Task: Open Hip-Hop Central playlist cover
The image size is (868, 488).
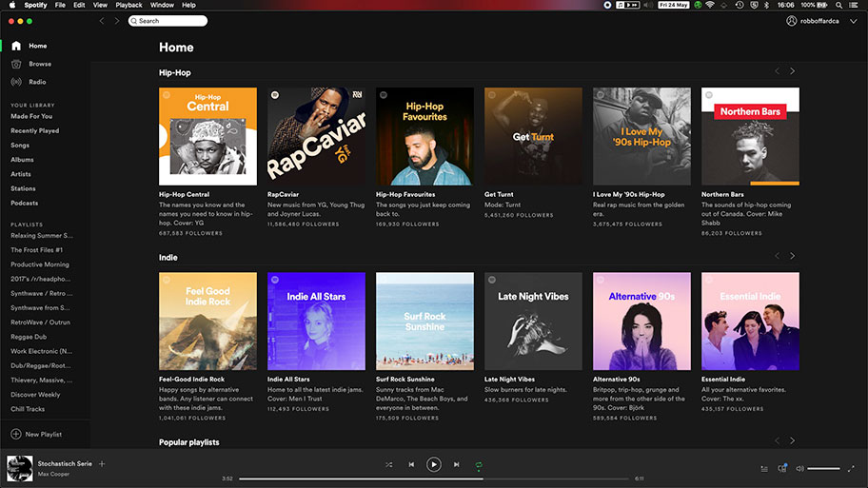Action: pyautogui.click(x=207, y=136)
